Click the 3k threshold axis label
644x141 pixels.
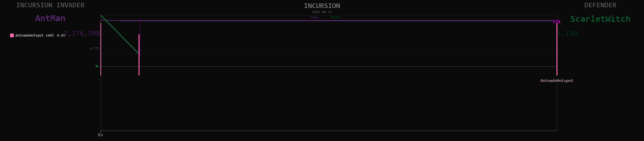(x=97, y=66)
